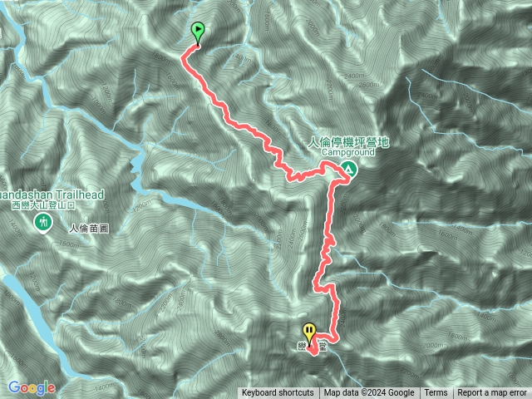Click the 人倫苗圃 place label
The width and height of the screenshot is (532, 399).
coord(89,229)
